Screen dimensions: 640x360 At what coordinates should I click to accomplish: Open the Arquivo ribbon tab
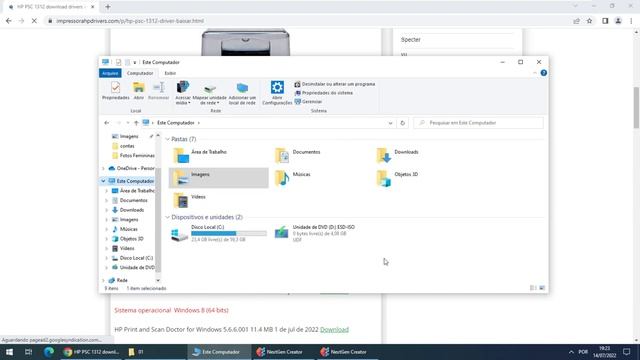[x=110, y=73]
